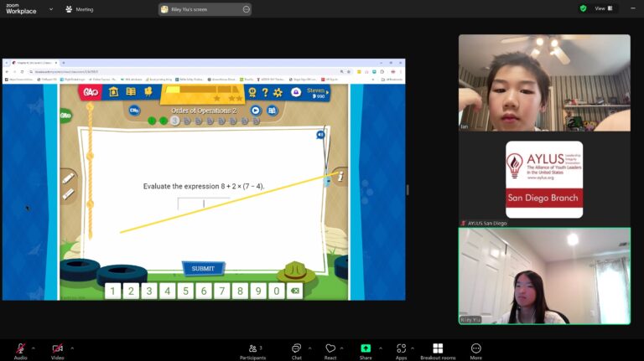The image size is (644, 361).
Task: Tap number key 0
Action: (277, 291)
